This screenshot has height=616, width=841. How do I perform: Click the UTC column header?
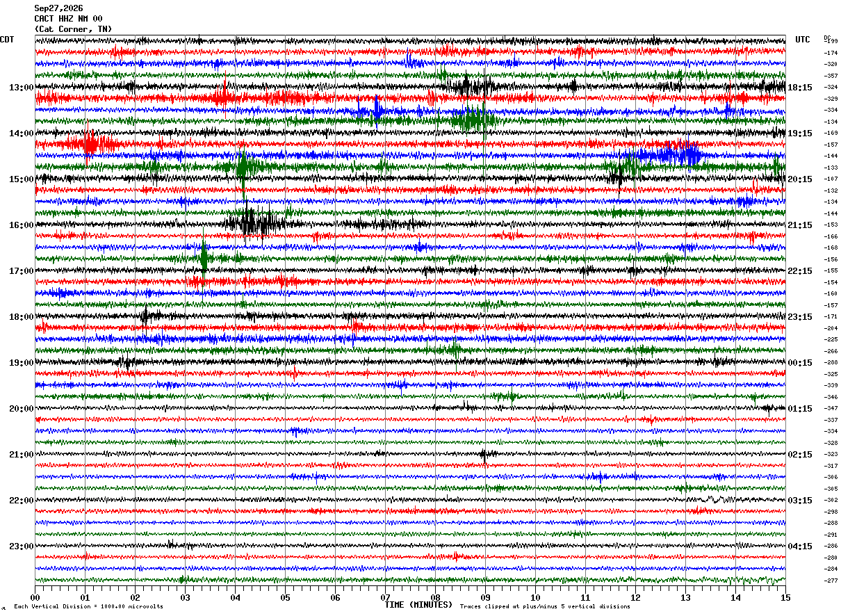(x=803, y=40)
